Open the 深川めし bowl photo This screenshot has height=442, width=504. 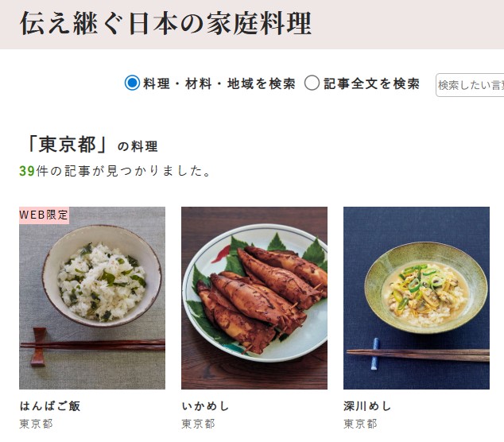point(417,298)
